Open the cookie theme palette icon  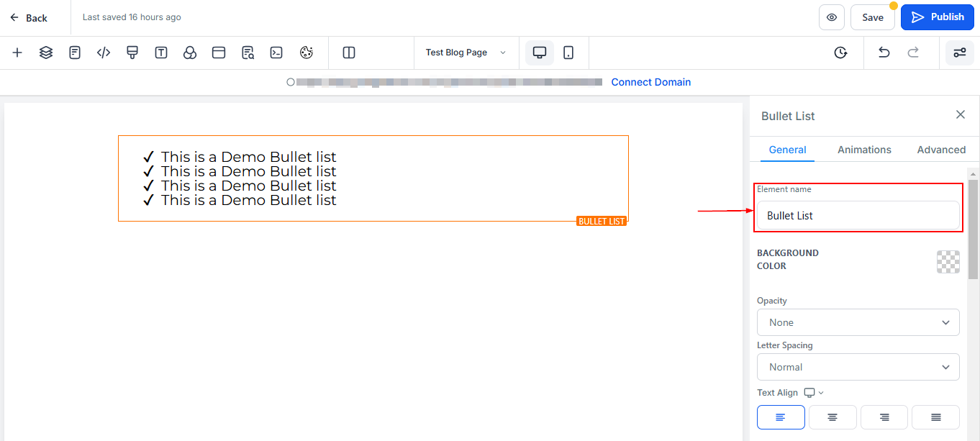(307, 53)
